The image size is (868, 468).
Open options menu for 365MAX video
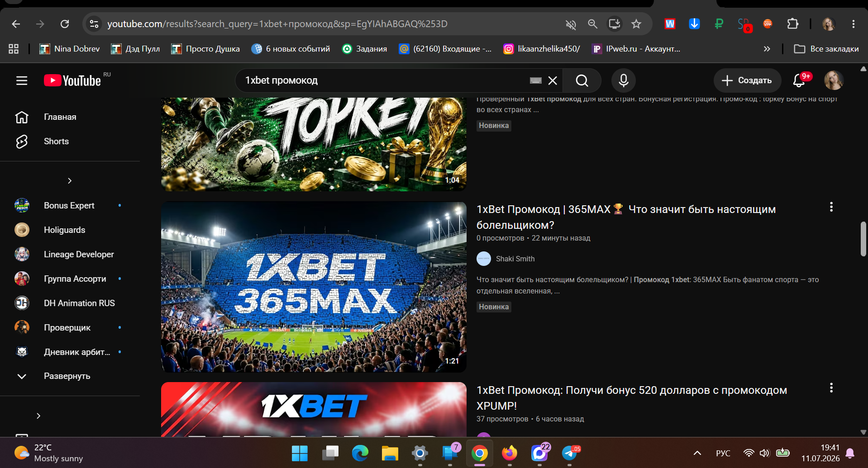pos(831,207)
